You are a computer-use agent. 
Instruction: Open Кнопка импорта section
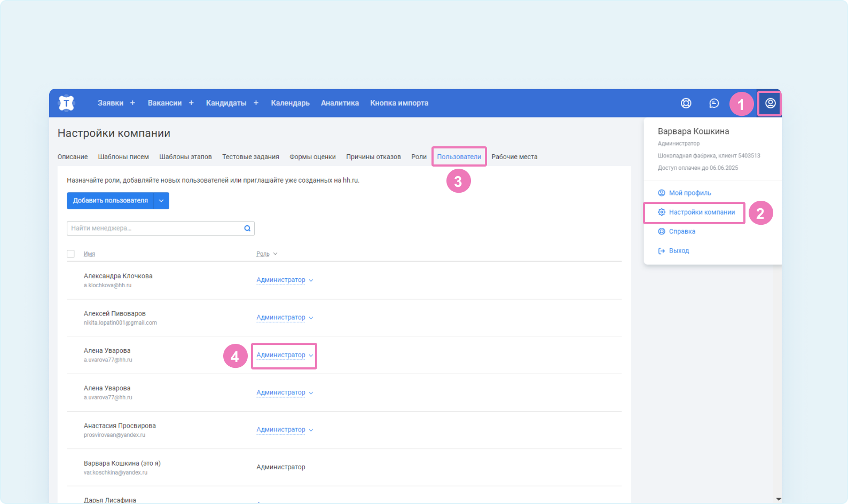point(399,103)
